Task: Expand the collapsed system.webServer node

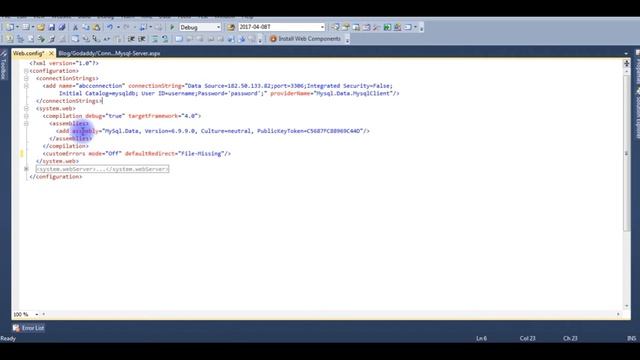Action: click(26, 169)
